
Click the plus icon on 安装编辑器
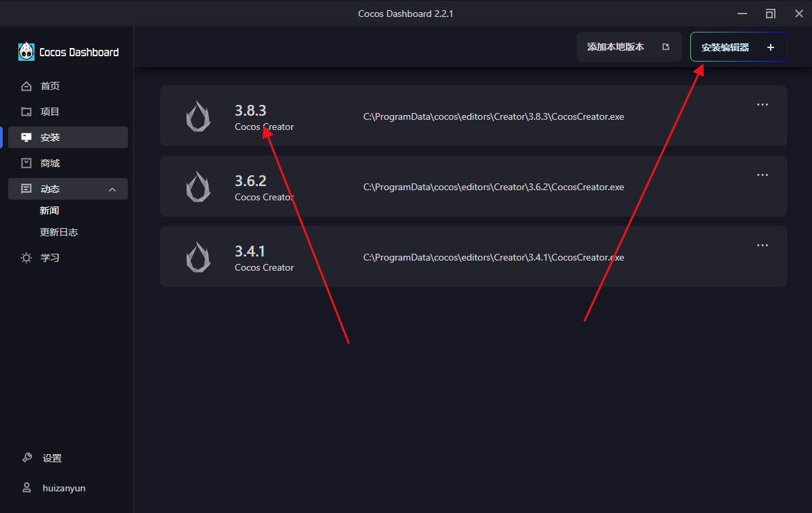[770, 47]
